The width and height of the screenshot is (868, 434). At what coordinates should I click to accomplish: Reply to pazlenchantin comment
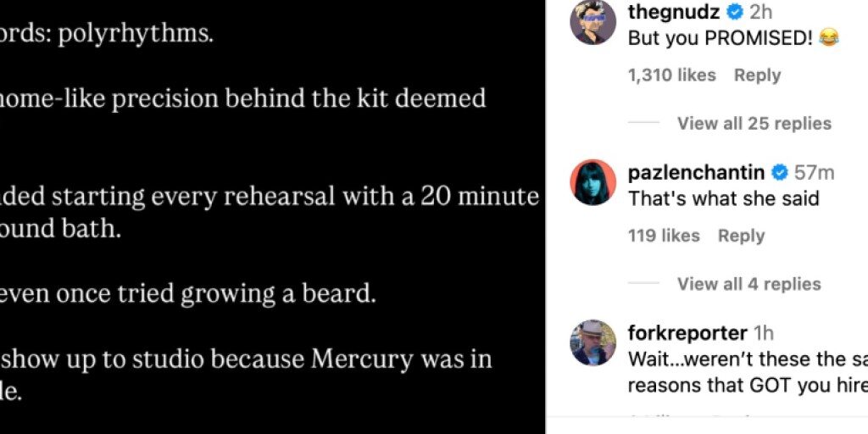[741, 236]
